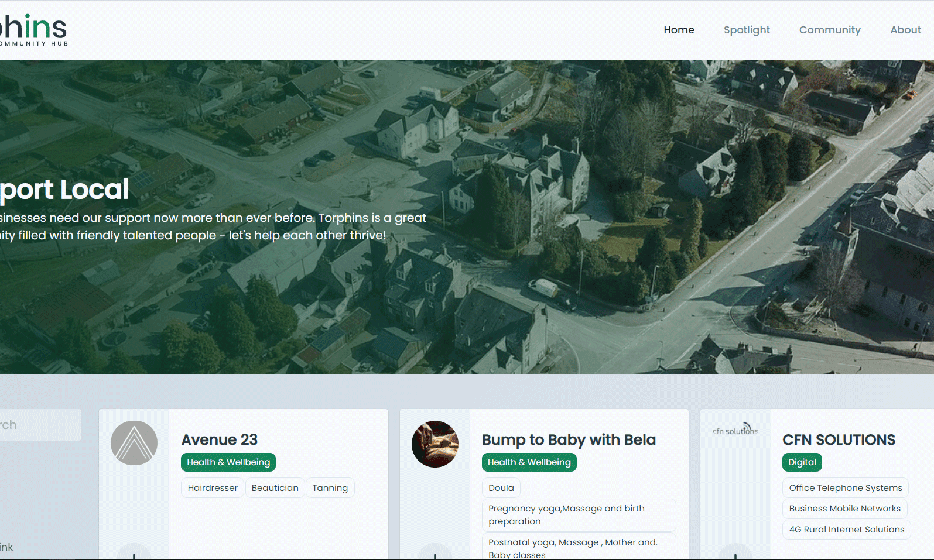The height and width of the screenshot is (560, 934).
Task: Click the Torphins Community Hub logo
Action: coord(34,30)
